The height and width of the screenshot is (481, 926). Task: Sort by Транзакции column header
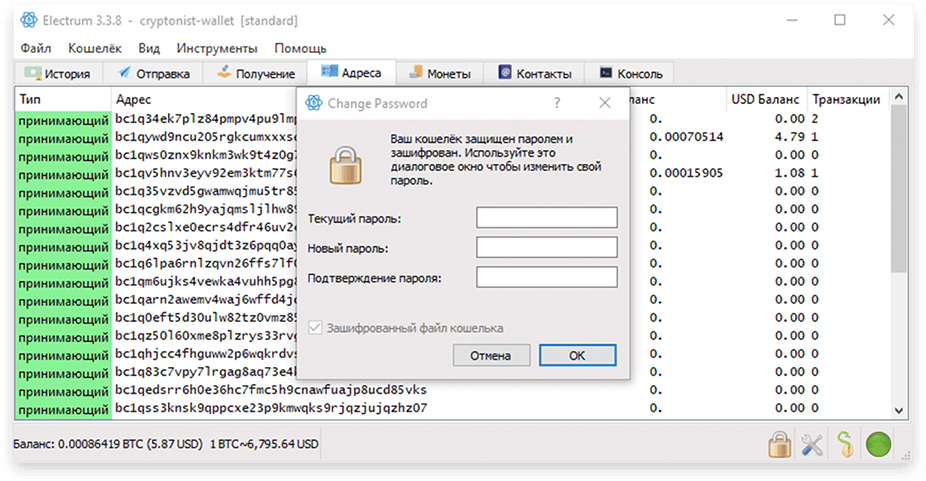pyautogui.click(x=849, y=99)
